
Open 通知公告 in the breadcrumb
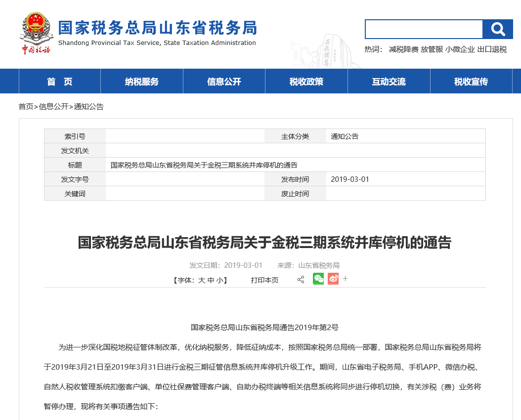coord(88,107)
